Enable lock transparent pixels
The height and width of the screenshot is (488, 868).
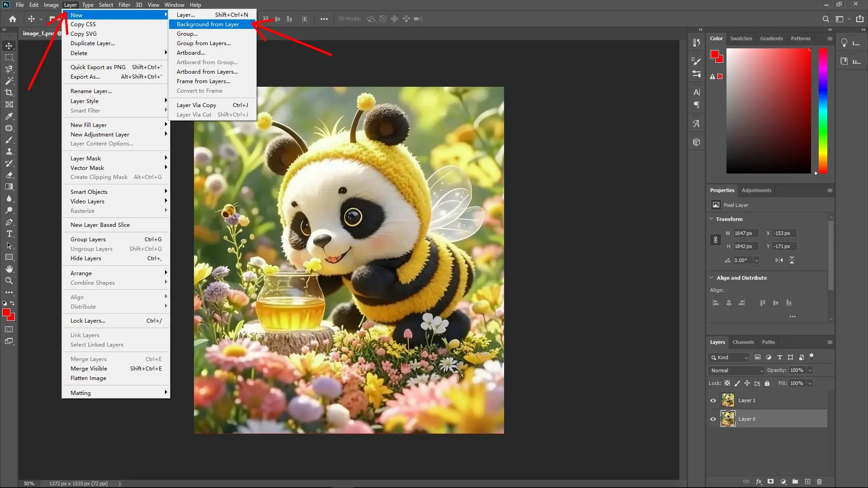727,383
